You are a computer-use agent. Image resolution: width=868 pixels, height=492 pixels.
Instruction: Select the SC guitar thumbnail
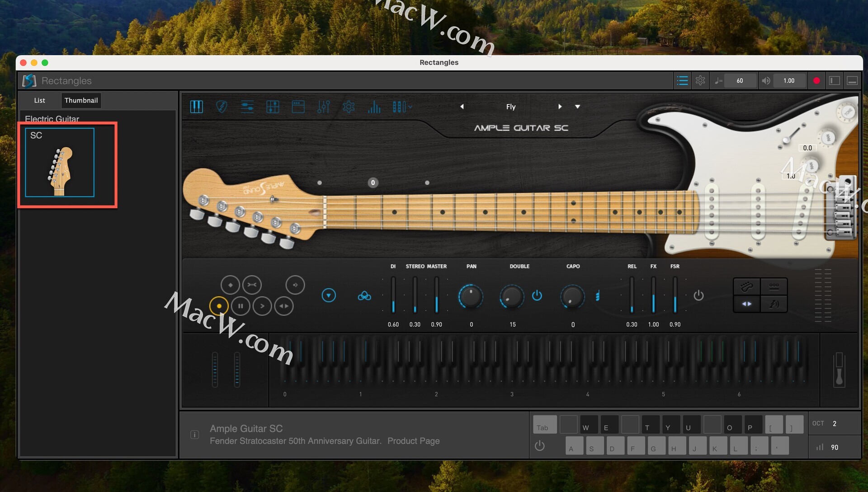pyautogui.click(x=60, y=162)
